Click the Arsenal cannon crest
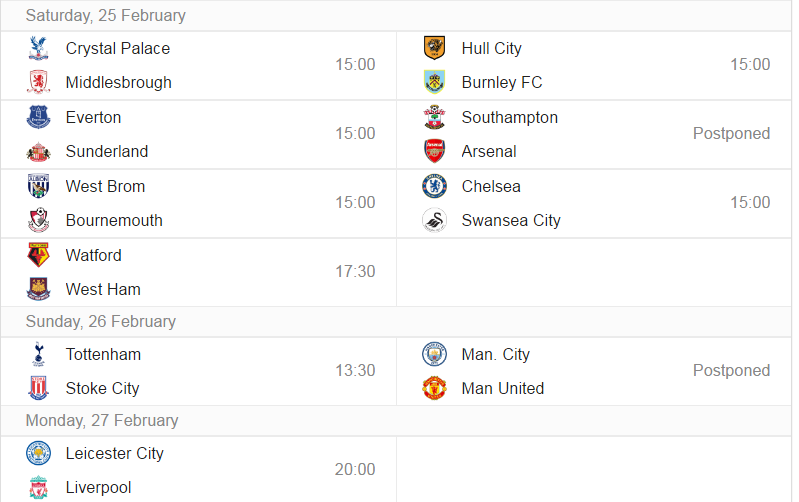The height and width of the screenshot is (502, 799). [435, 151]
